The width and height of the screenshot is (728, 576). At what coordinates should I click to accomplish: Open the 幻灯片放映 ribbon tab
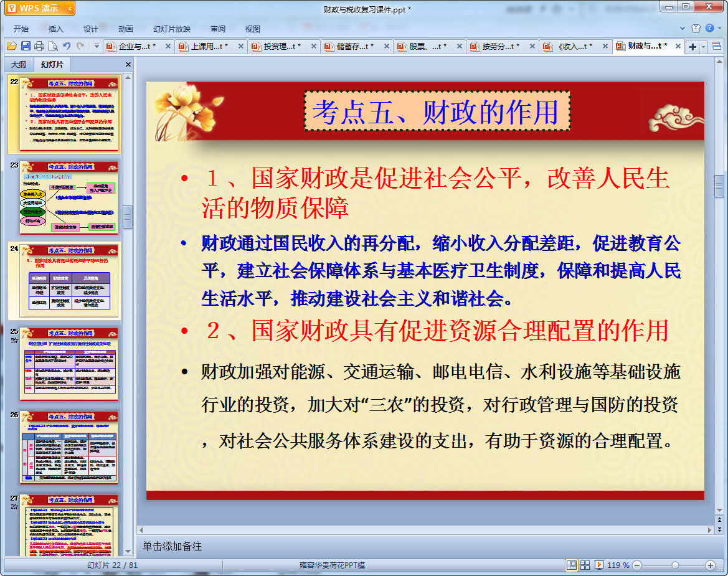tap(172, 29)
